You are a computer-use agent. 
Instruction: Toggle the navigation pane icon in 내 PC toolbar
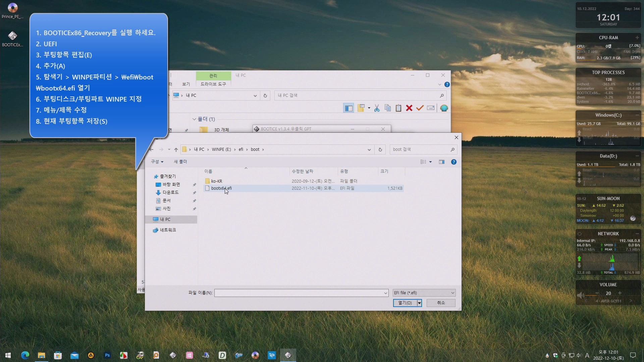[348, 108]
